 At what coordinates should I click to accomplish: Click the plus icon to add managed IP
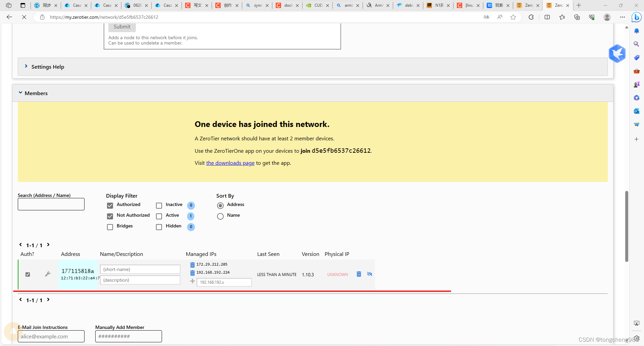click(193, 281)
